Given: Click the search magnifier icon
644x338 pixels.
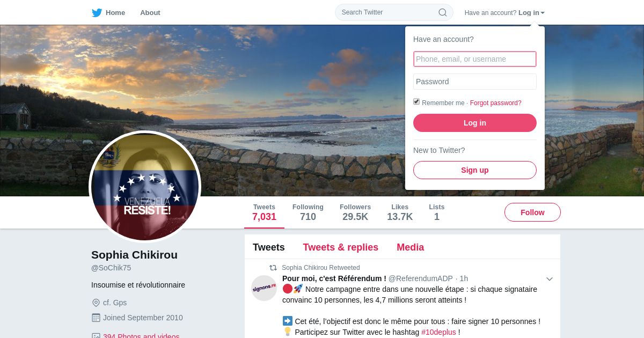Looking at the screenshot, I should coord(443,12).
